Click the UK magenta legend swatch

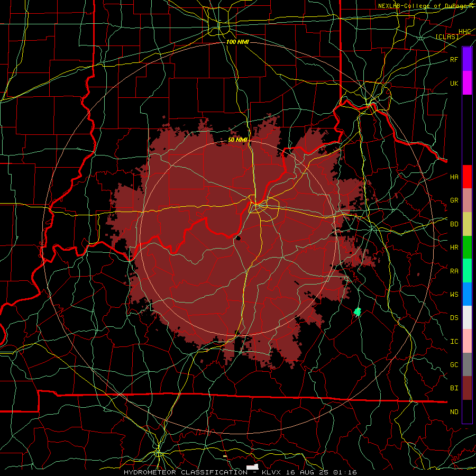coord(467,83)
